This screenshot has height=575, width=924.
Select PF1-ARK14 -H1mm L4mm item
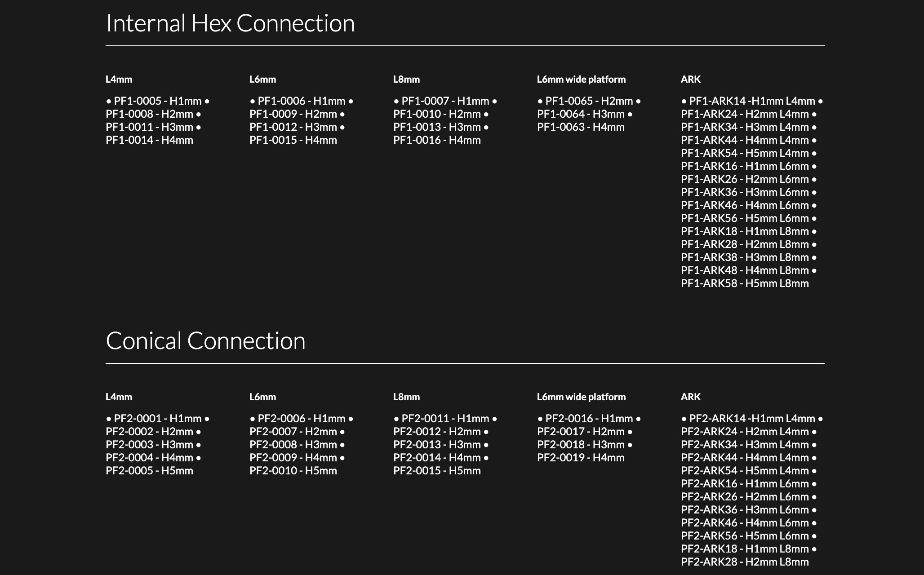(x=752, y=101)
